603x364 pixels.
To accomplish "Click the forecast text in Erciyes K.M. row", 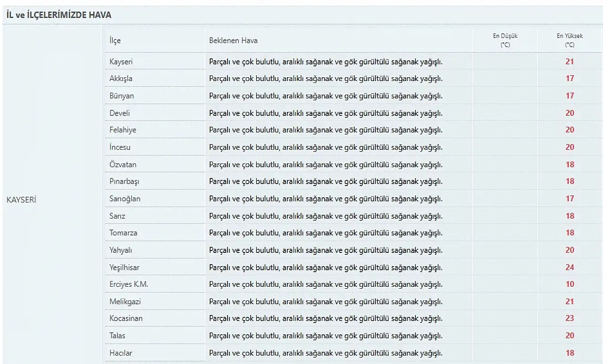I will click(x=326, y=284).
